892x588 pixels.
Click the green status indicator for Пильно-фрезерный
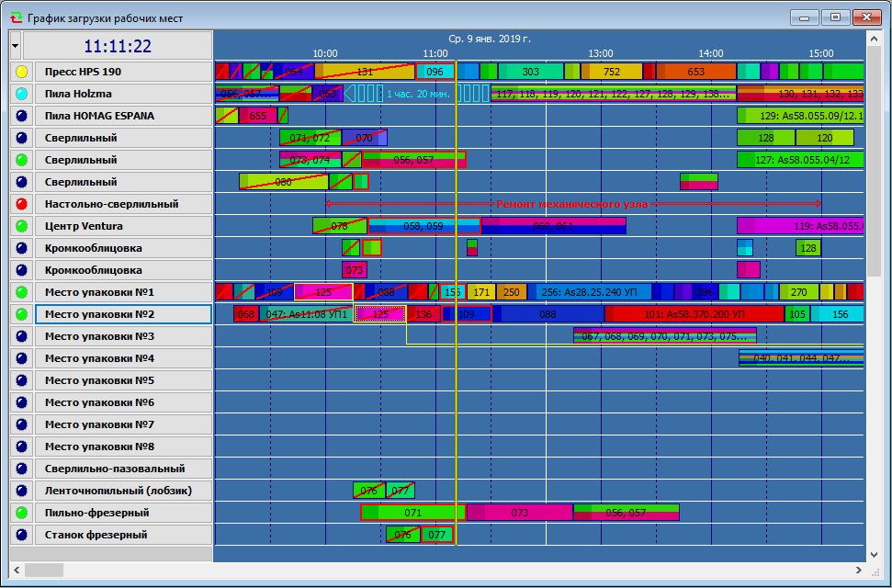click(x=22, y=513)
